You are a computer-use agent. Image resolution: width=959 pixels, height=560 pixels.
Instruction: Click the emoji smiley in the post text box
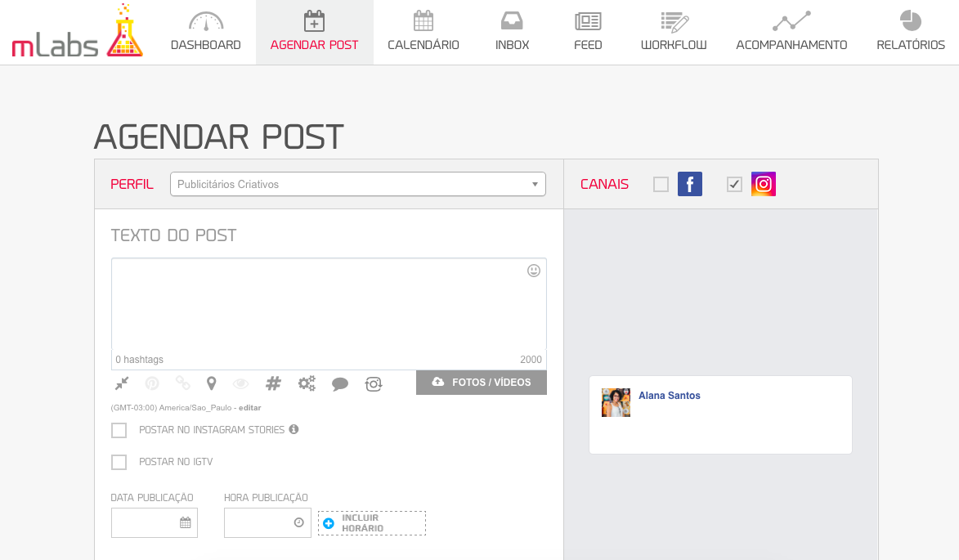(534, 271)
